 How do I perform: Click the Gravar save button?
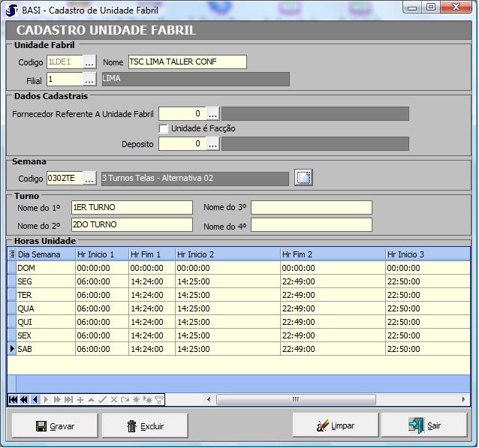pyautogui.click(x=55, y=425)
